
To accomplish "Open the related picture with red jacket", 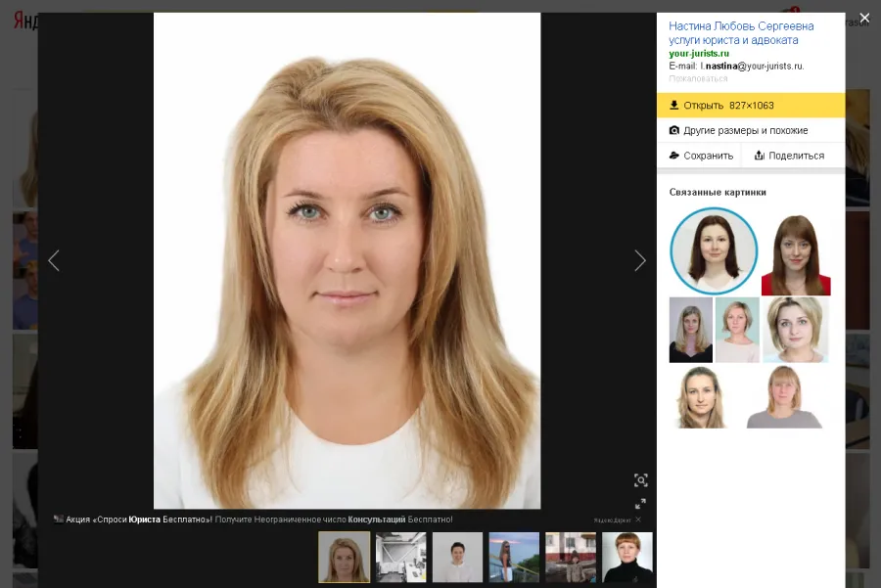I will coord(796,254).
